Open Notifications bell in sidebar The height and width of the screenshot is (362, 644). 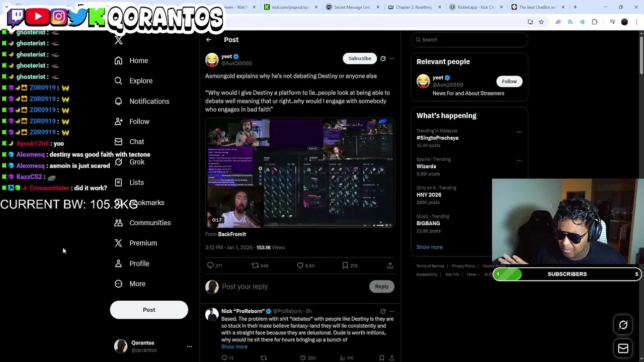coord(118,101)
